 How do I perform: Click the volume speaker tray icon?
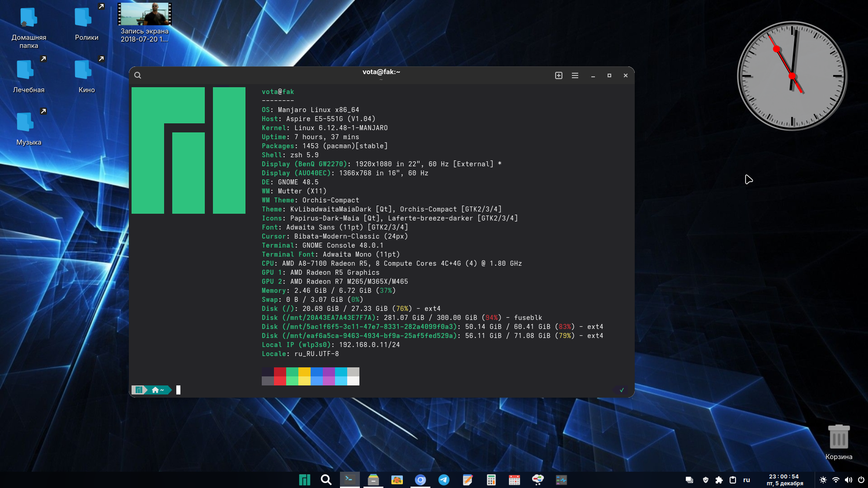point(849,480)
